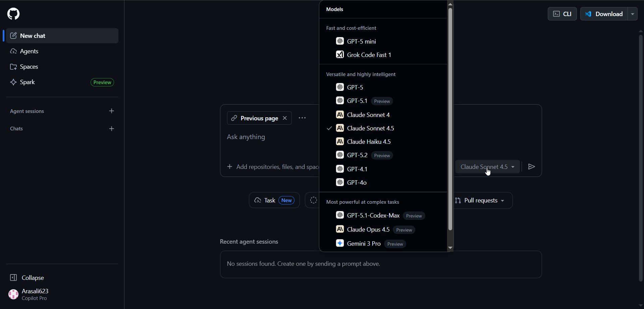The width and height of the screenshot is (644, 309).
Task: Click the send message arrow icon
Action: [531, 167]
